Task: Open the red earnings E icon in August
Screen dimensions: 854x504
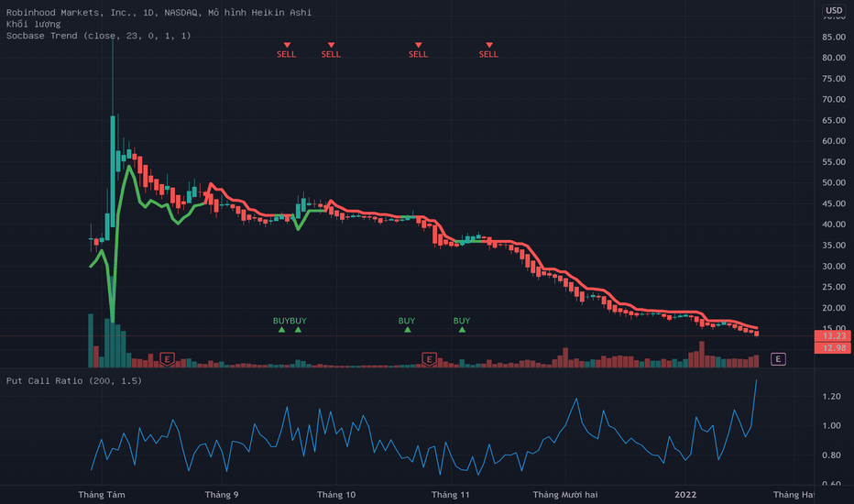Action: (167, 359)
